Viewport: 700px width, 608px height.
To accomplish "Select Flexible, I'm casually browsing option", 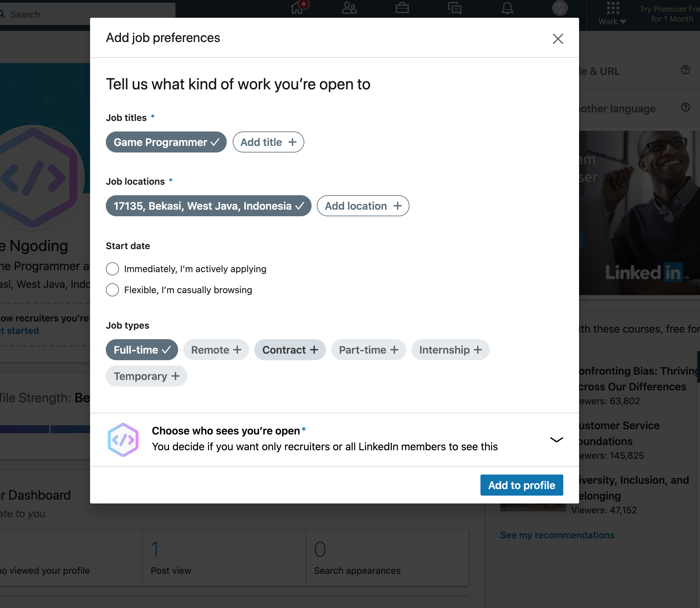I will [x=112, y=290].
